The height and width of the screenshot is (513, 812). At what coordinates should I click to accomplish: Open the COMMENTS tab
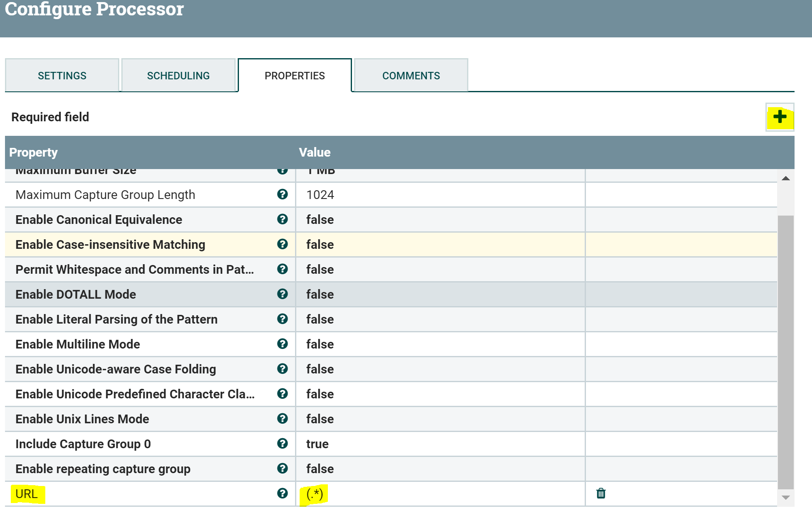tap(411, 75)
